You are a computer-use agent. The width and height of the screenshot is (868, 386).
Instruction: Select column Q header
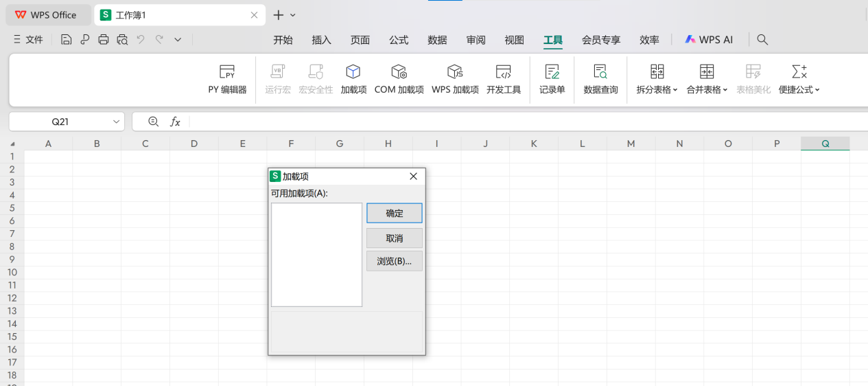[825, 144]
